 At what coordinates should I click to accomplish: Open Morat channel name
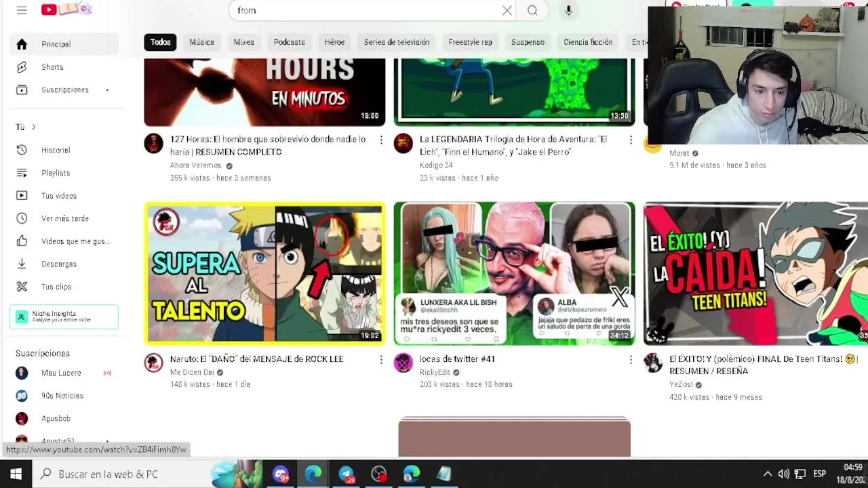click(x=679, y=153)
